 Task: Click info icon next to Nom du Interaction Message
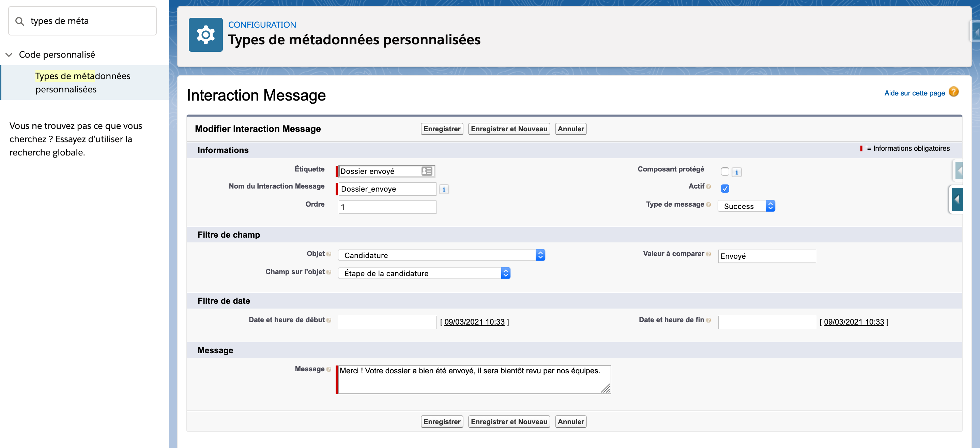pos(444,189)
